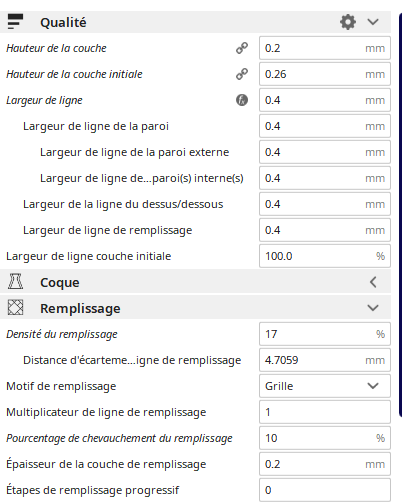Edit Hauteur de la couche value field
The image size is (402, 503).
point(325,48)
